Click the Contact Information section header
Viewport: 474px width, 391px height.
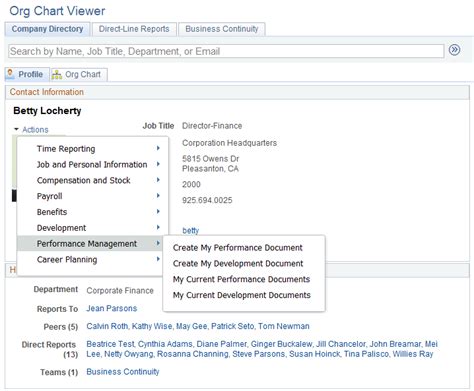pyautogui.click(x=237, y=92)
